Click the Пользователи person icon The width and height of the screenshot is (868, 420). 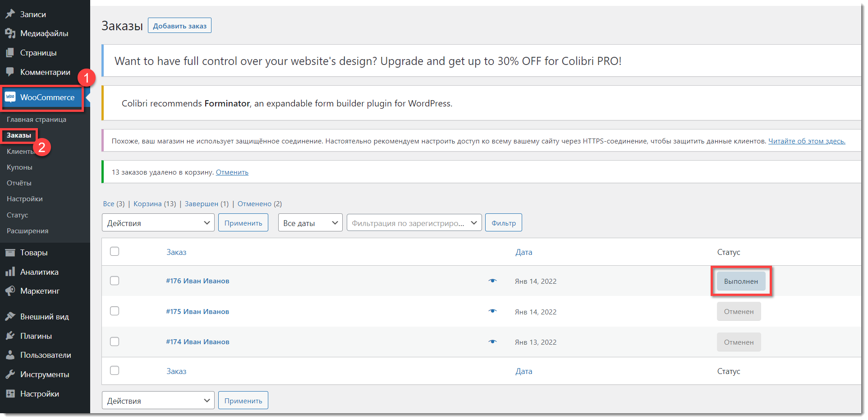(x=10, y=355)
